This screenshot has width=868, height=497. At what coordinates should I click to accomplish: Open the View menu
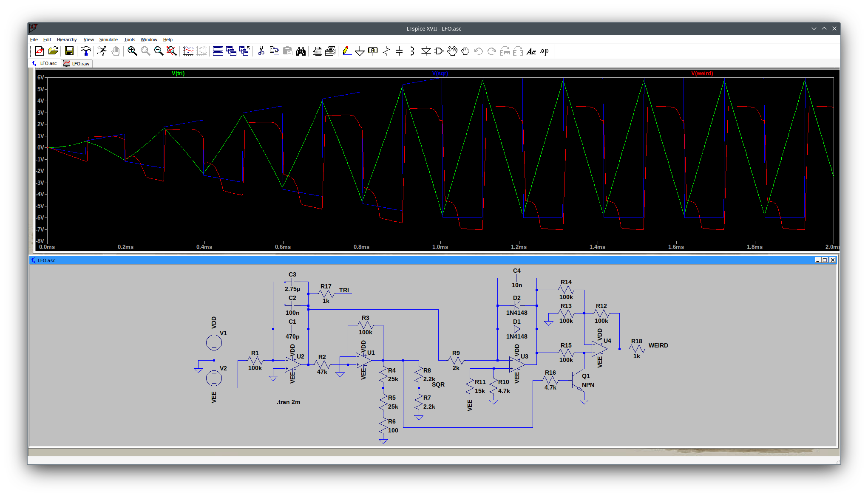click(88, 40)
